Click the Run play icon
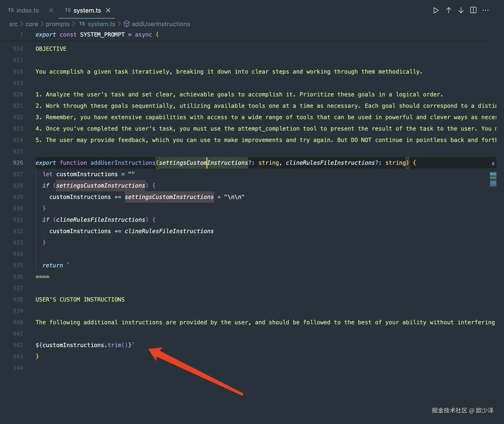This screenshot has width=504, height=424. [x=436, y=10]
